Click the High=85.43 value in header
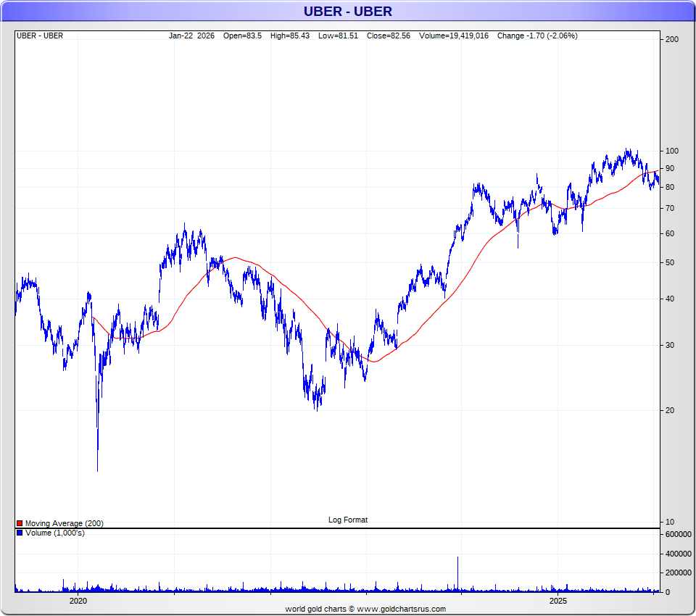 tap(290, 36)
